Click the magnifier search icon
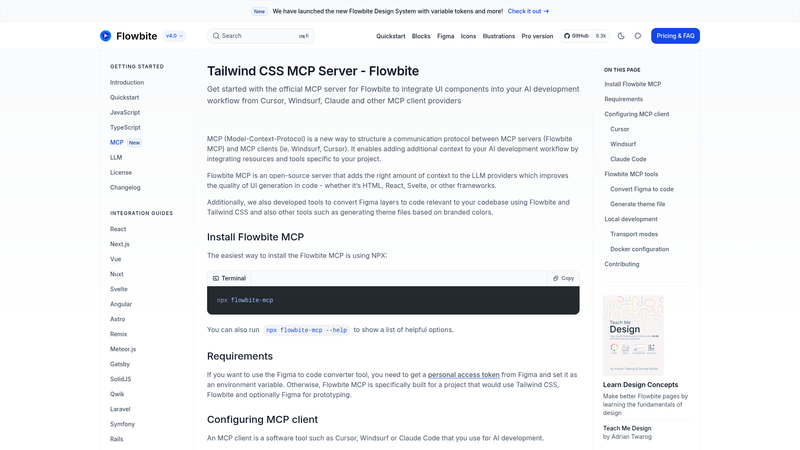 click(216, 36)
